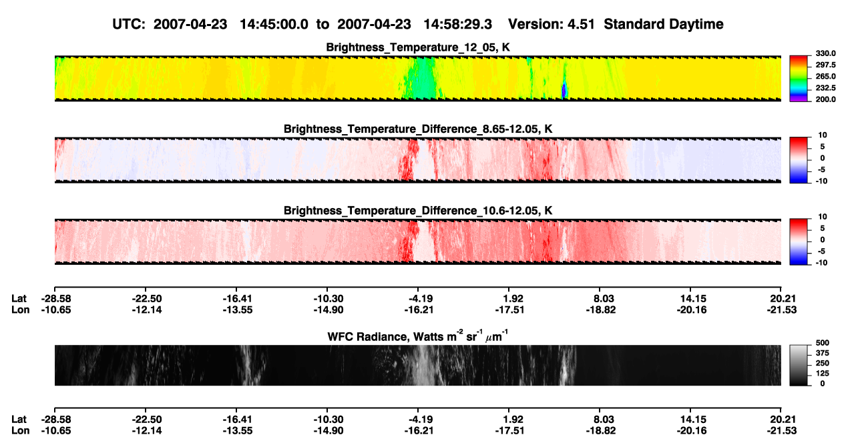Click longitude '-14.90' on axis below WFC panel
This screenshot has height=445, width=868.
(x=327, y=430)
